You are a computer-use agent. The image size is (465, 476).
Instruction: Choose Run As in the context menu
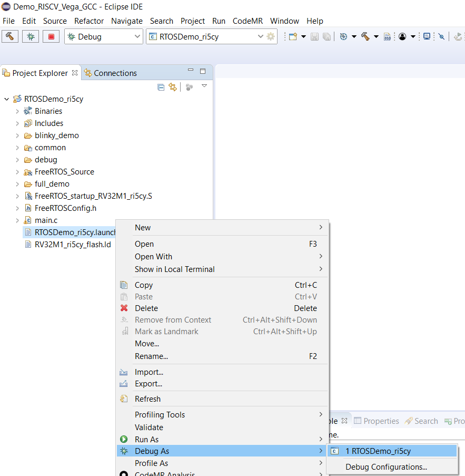point(222,439)
